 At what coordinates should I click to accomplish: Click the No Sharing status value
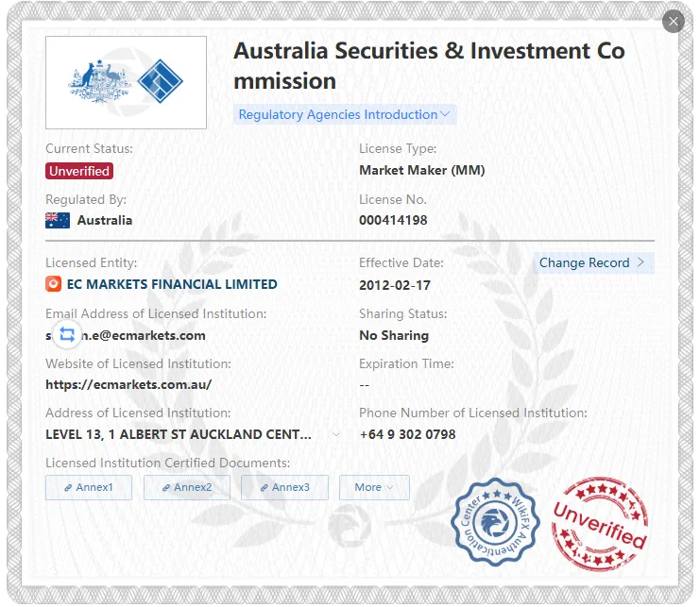[394, 335]
